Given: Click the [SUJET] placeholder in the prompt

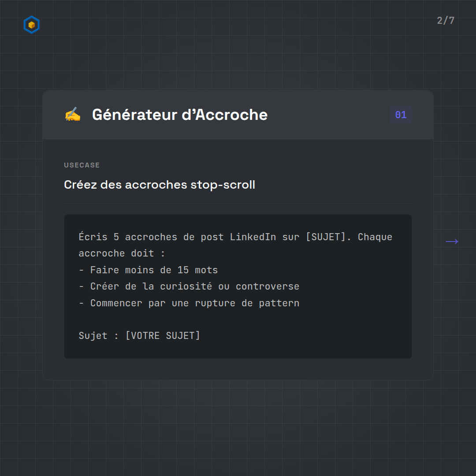Looking at the screenshot, I should pyautogui.click(x=326, y=237).
